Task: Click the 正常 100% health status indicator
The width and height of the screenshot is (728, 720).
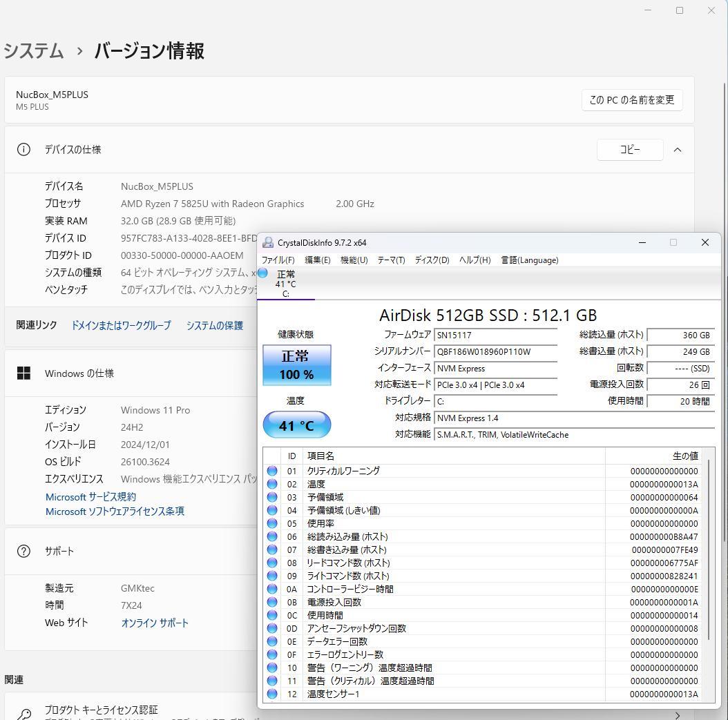Action: 296,364
